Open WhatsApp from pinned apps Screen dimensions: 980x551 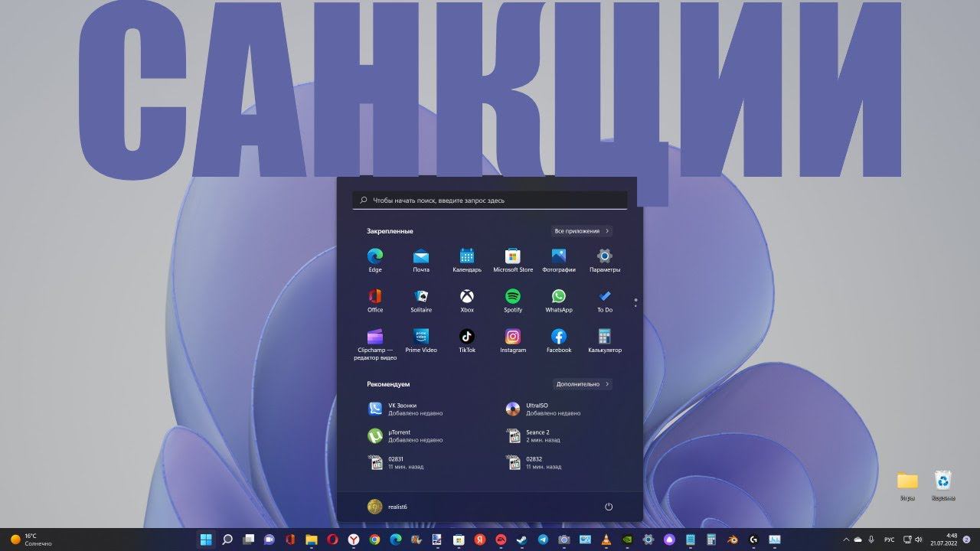(559, 300)
